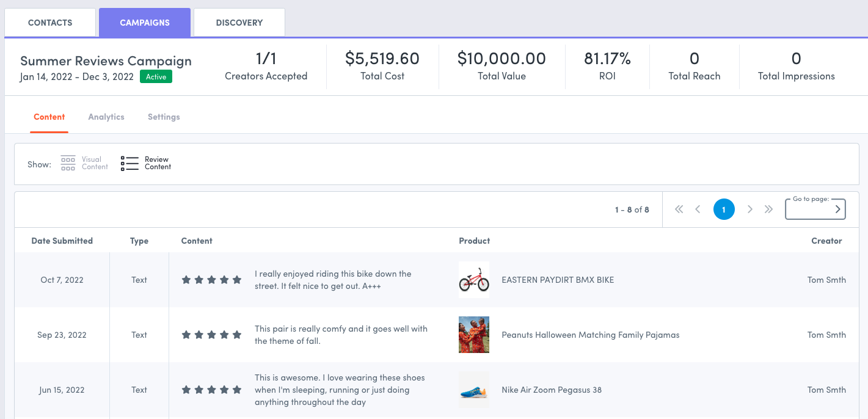Screen dimensions: 868x419
Task: Click the Eastern Paydirt BMX bike thumbnail
Action: pos(474,280)
